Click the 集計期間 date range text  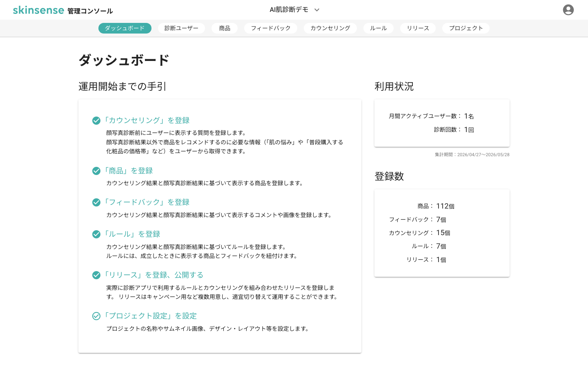pyautogui.click(x=472, y=155)
